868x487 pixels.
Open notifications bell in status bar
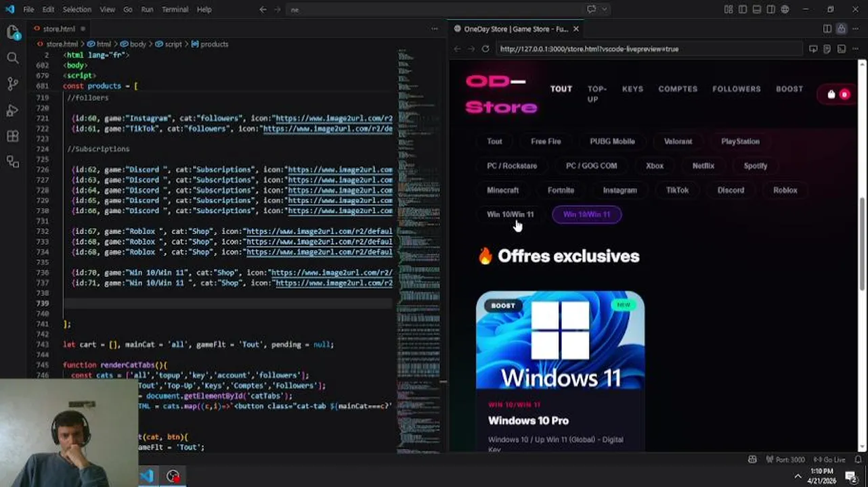coord(856,460)
